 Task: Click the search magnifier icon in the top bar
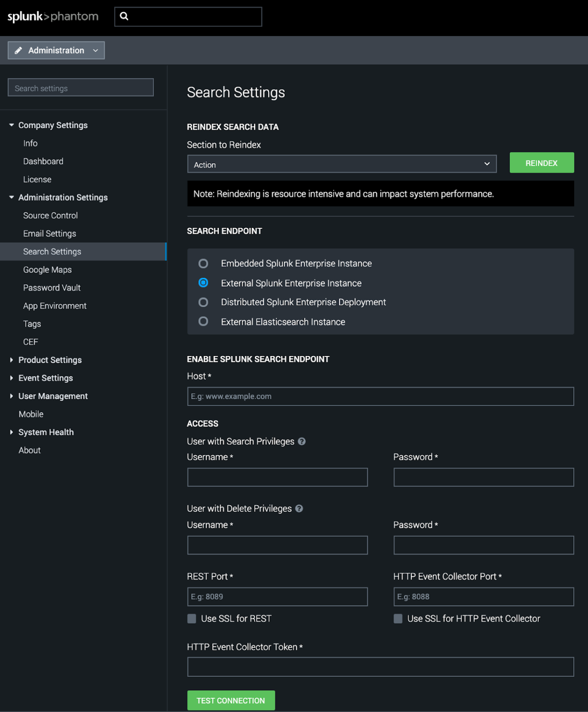(x=125, y=16)
